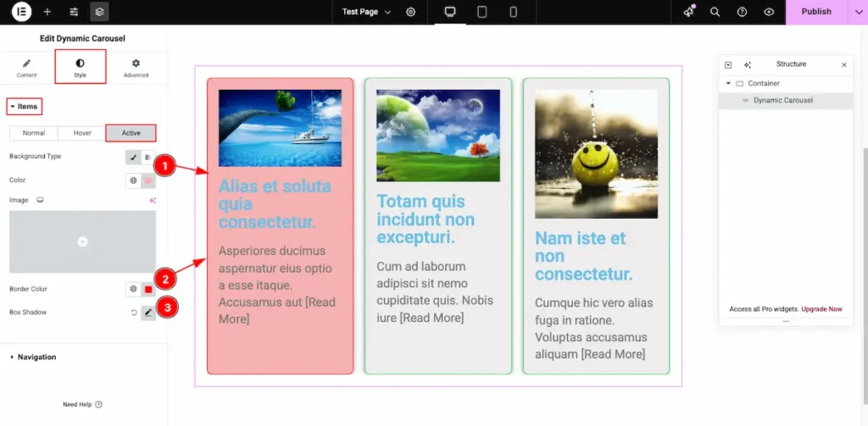Open the Test Page dropdown
868x426 pixels.
pyautogui.click(x=366, y=12)
